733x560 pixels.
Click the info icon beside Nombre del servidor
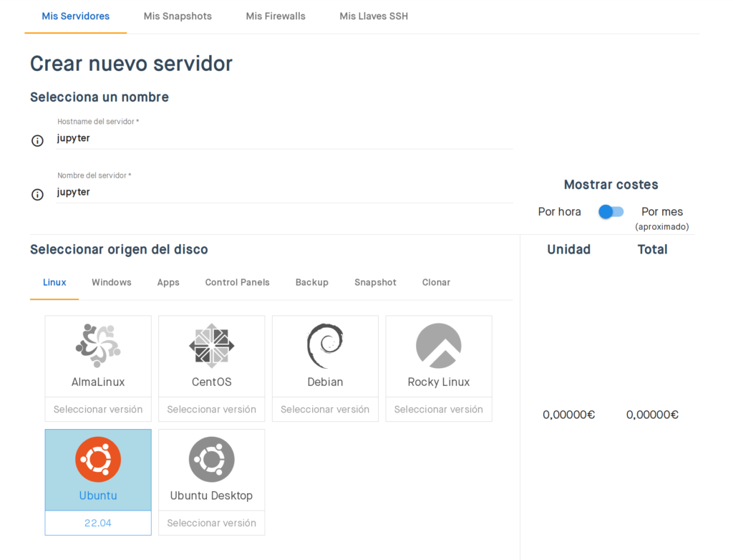tap(37, 195)
